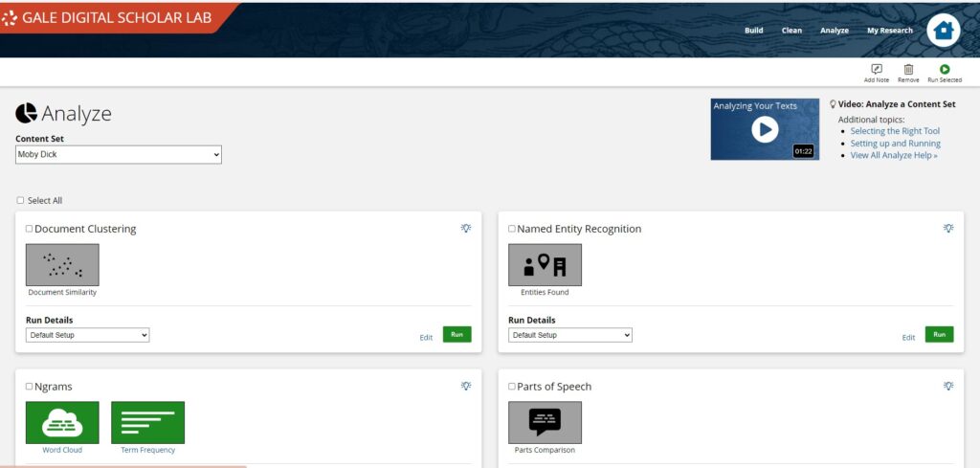Open Document Clustering Run Details dropdown
Image resolution: width=980 pixels, height=468 pixels.
click(x=87, y=335)
